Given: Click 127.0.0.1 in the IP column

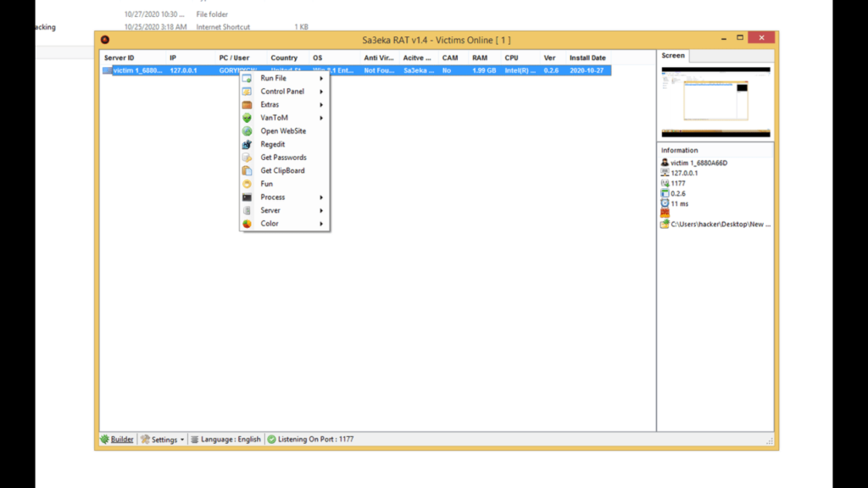Looking at the screenshot, I should click(x=183, y=70).
